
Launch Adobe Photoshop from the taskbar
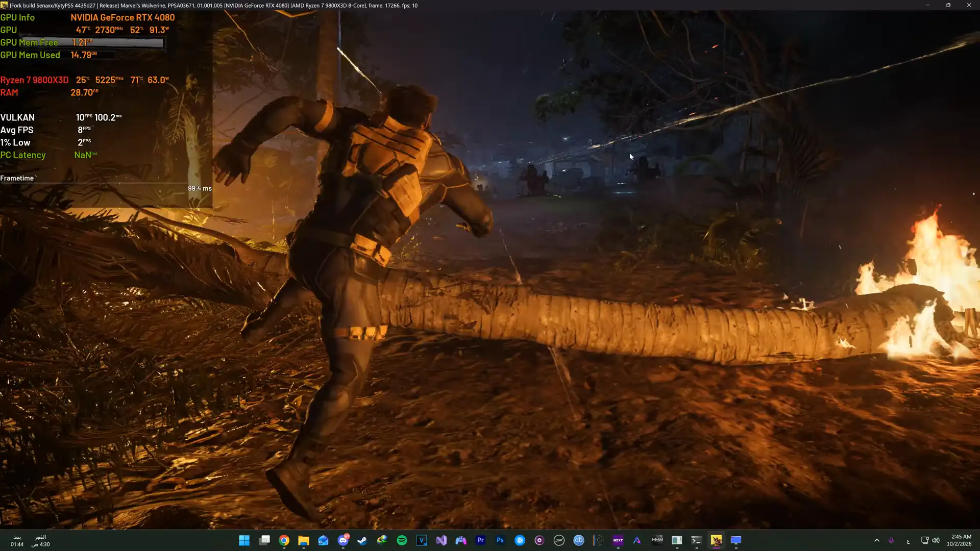500,540
